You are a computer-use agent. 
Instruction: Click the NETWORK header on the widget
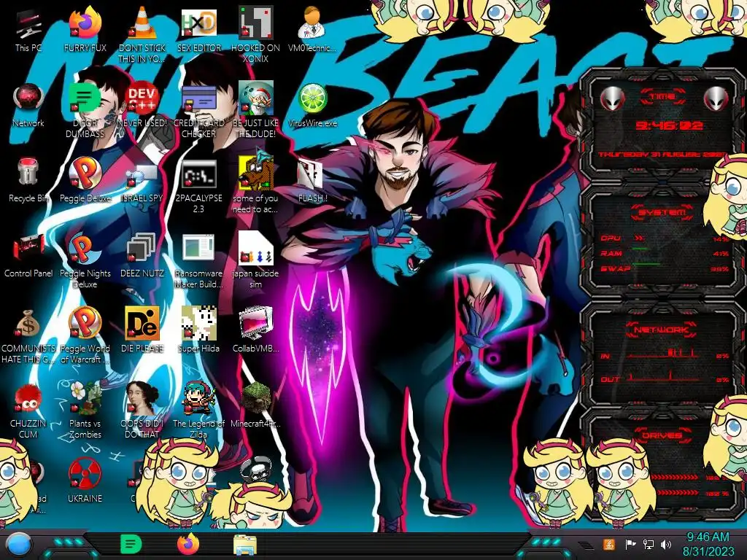[662, 329]
